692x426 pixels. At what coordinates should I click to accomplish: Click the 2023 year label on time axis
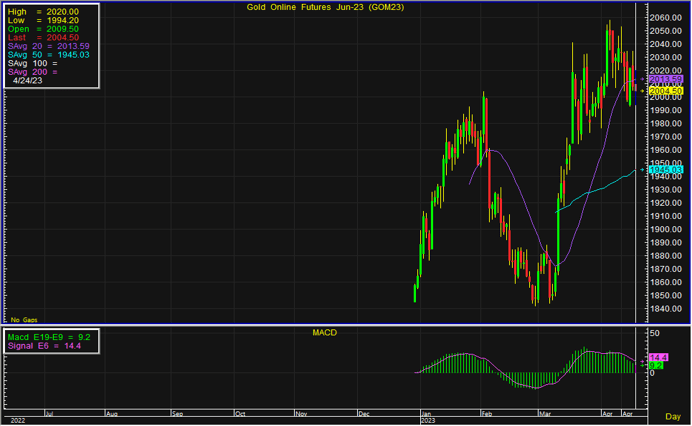pyautogui.click(x=430, y=420)
